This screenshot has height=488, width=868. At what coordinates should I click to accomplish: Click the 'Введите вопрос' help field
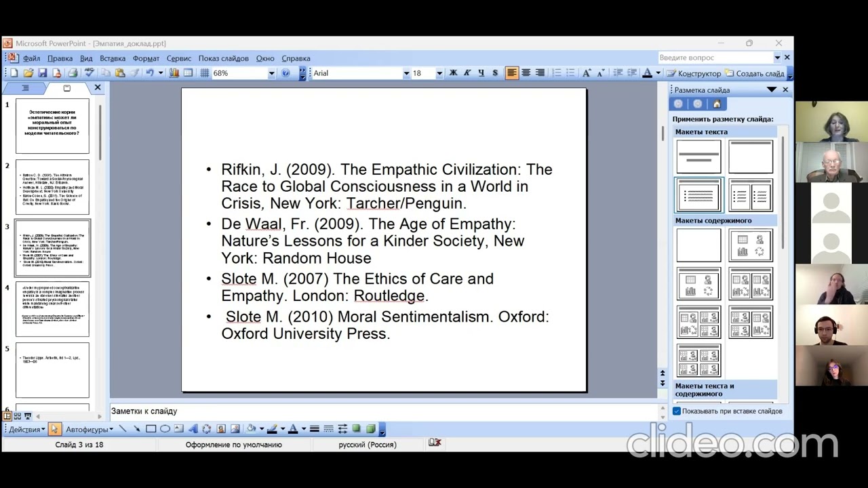[x=715, y=58]
